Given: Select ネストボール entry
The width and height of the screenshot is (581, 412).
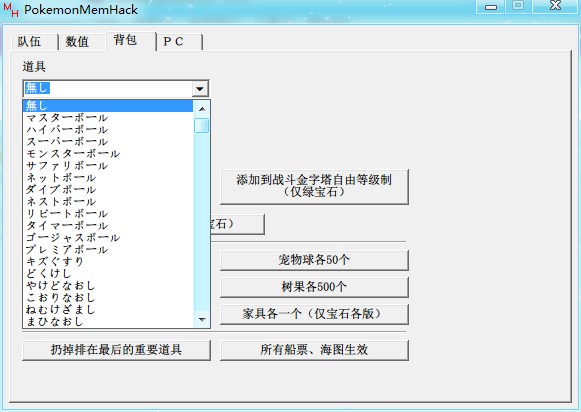Looking at the screenshot, I should pyautogui.click(x=109, y=202).
